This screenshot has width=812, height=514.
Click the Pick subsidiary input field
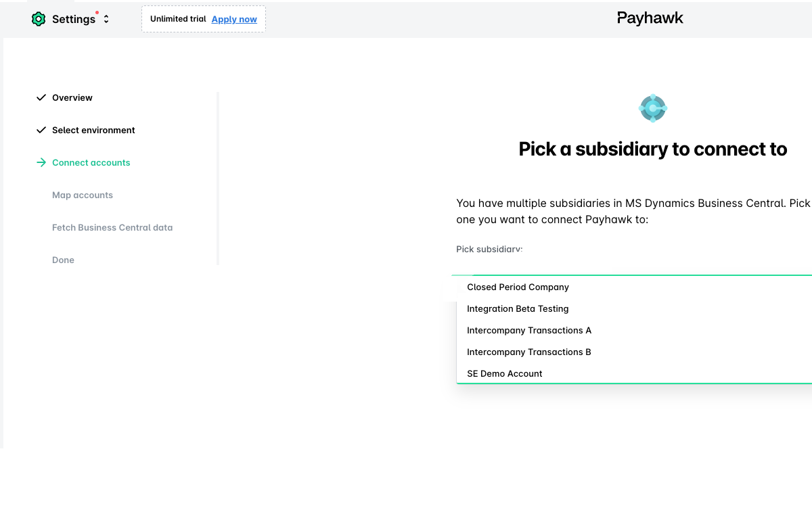(x=634, y=266)
